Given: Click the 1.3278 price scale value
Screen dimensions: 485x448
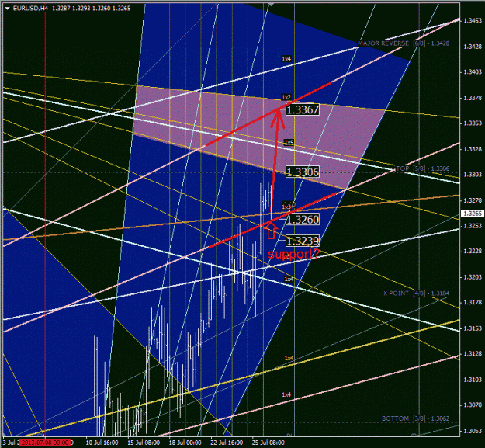Looking at the screenshot, I should pos(473,200).
